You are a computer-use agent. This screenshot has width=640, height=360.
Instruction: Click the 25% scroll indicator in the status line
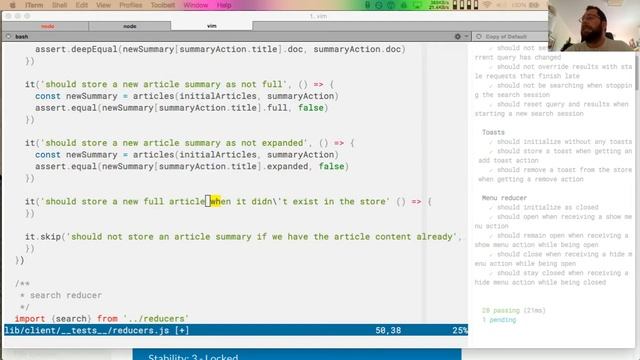(x=460, y=330)
